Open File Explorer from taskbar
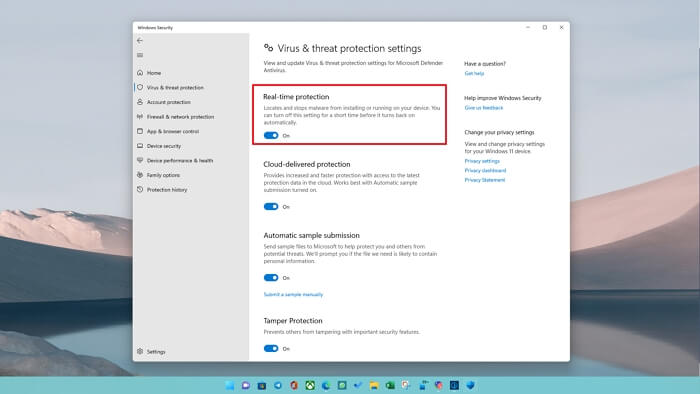700x394 pixels. (374, 385)
